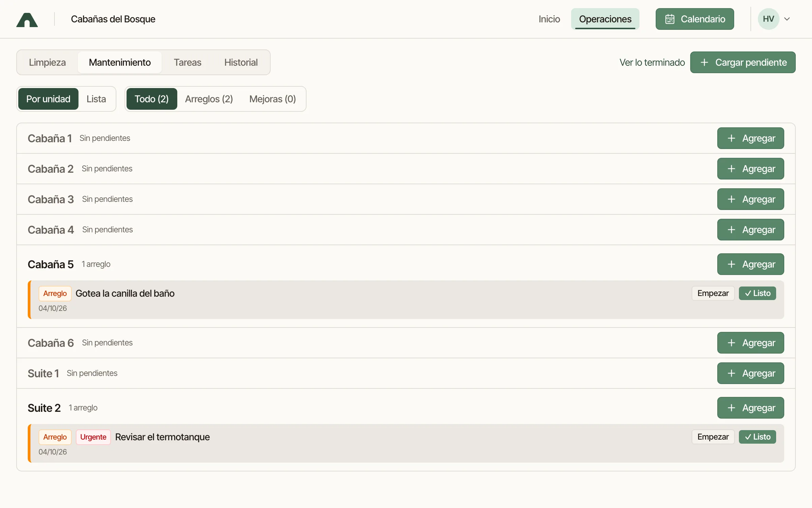This screenshot has width=812, height=508.
Task: Filter by Mejoras (0)
Action: (272, 99)
